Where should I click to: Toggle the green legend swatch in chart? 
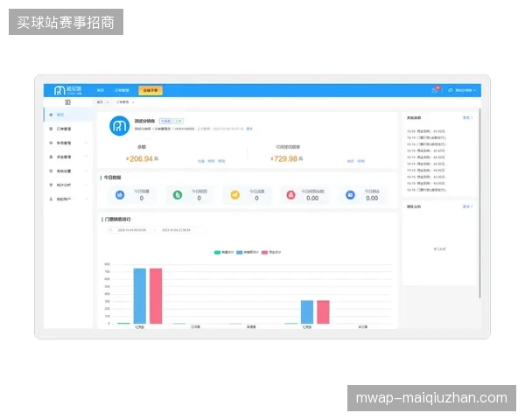pyautogui.click(x=217, y=252)
